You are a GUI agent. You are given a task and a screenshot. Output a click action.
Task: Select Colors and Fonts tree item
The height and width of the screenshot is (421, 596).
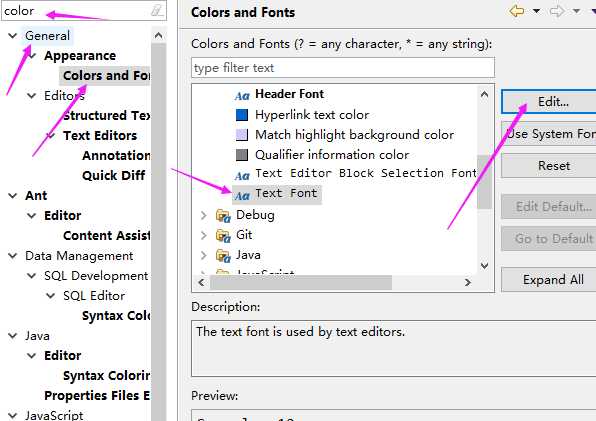[x=106, y=76]
